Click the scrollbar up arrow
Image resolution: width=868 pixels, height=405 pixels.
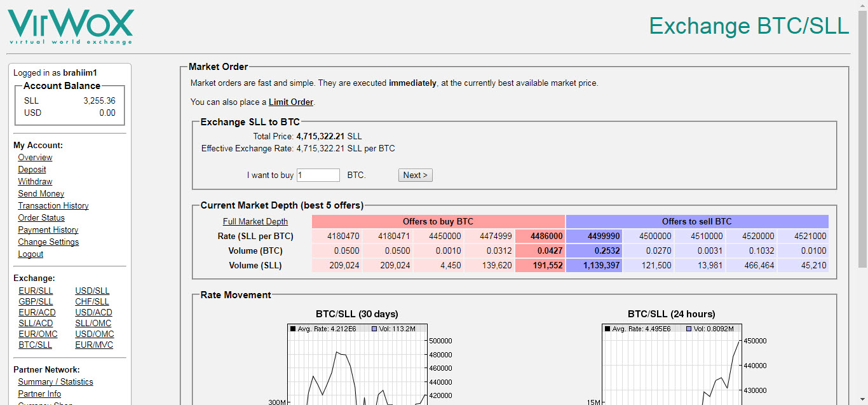[x=862, y=5]
